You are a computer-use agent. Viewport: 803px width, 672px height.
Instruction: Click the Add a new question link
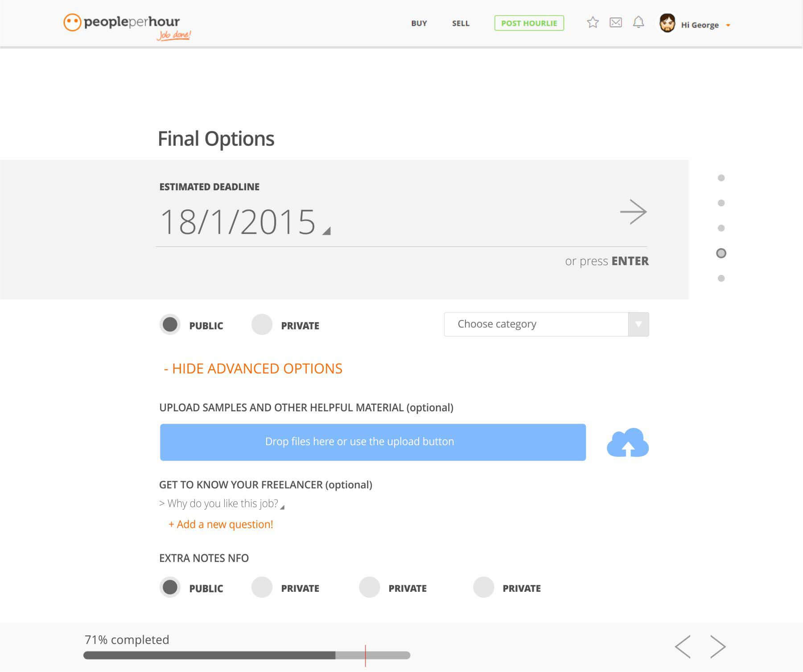coord(221,524)
